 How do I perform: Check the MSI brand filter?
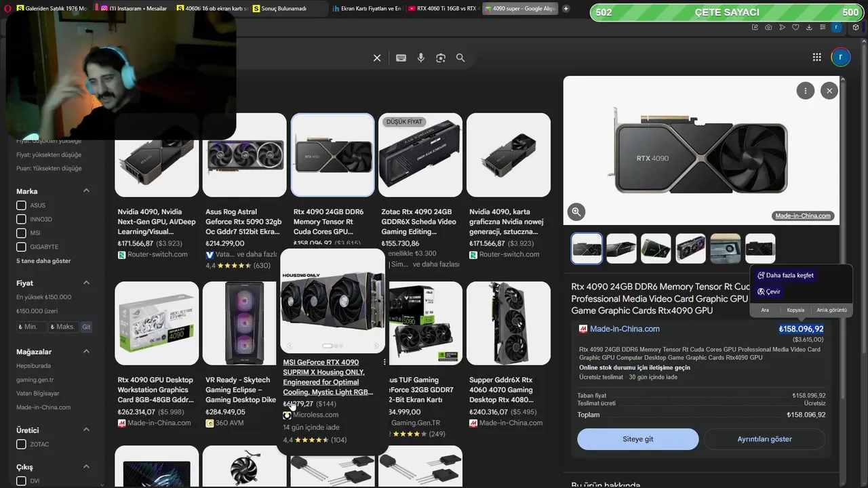(x=21, y=233)
